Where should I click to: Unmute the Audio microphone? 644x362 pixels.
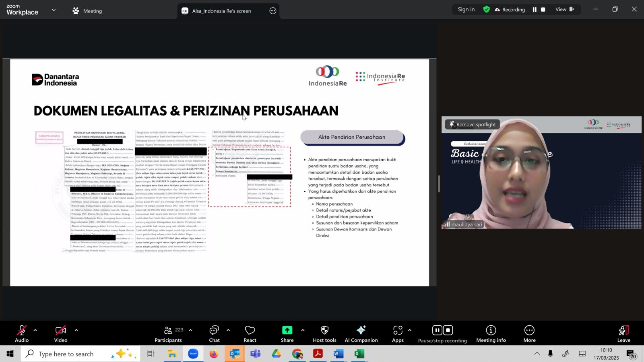[22, 334]
